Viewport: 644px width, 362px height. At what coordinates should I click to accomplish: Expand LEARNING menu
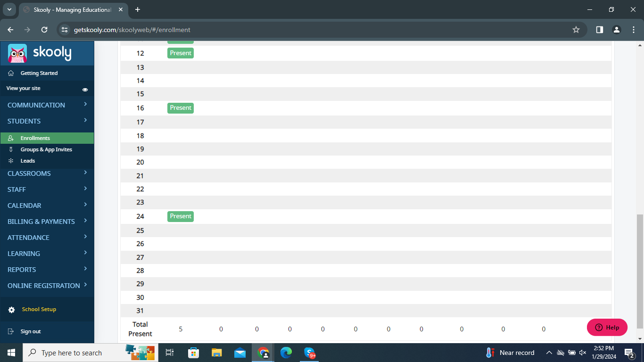pos(47,254)
